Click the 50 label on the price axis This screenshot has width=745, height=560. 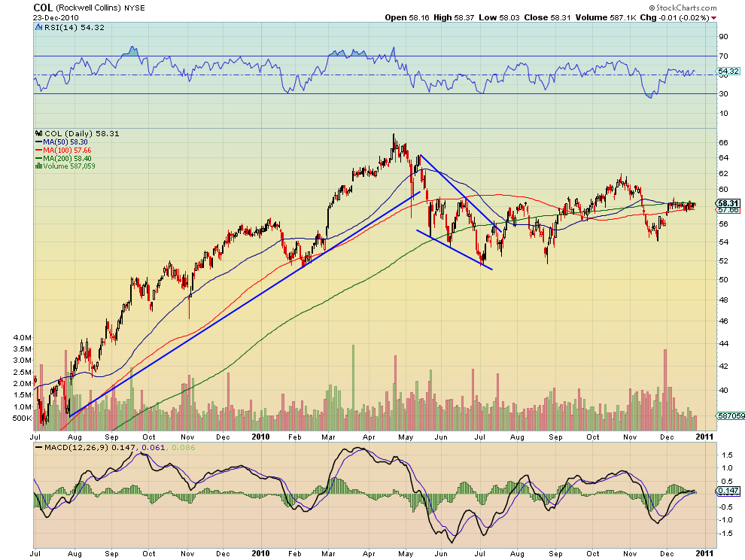tap(723, 279)
